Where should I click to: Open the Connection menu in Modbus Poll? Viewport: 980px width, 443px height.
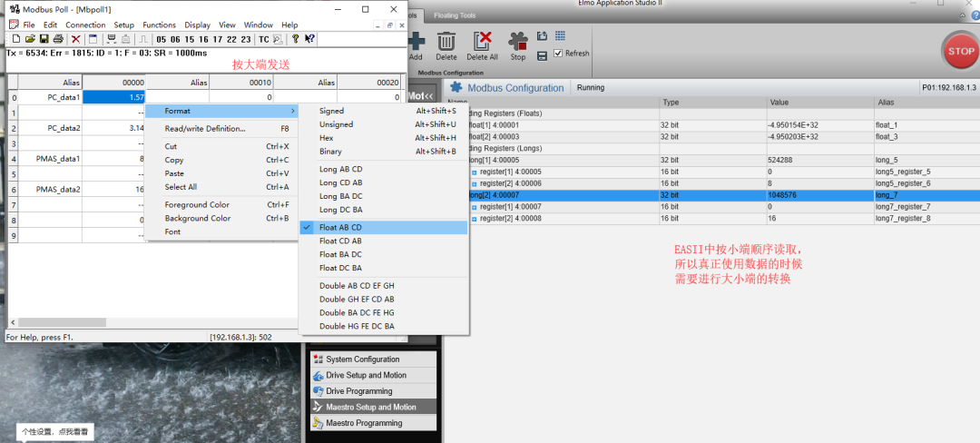(85, 25)
